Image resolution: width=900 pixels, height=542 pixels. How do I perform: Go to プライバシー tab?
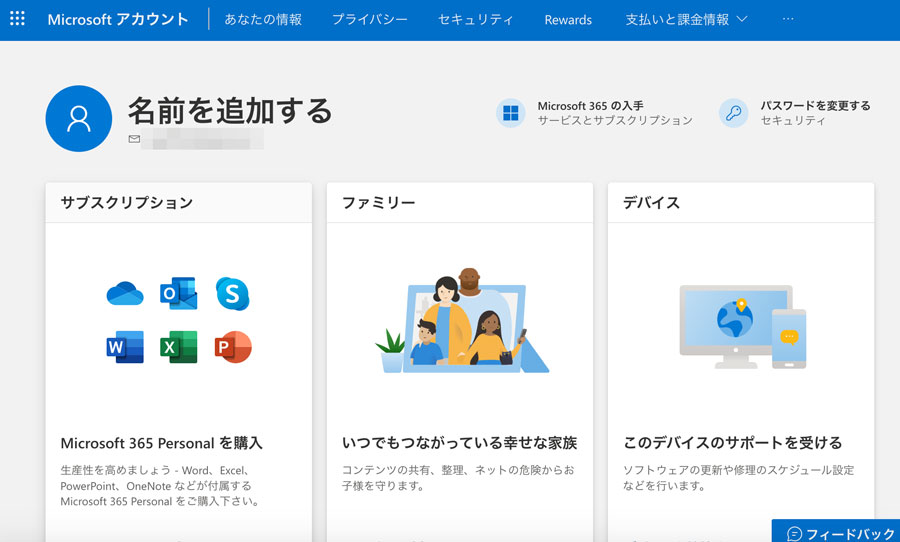tap(370, 20)
